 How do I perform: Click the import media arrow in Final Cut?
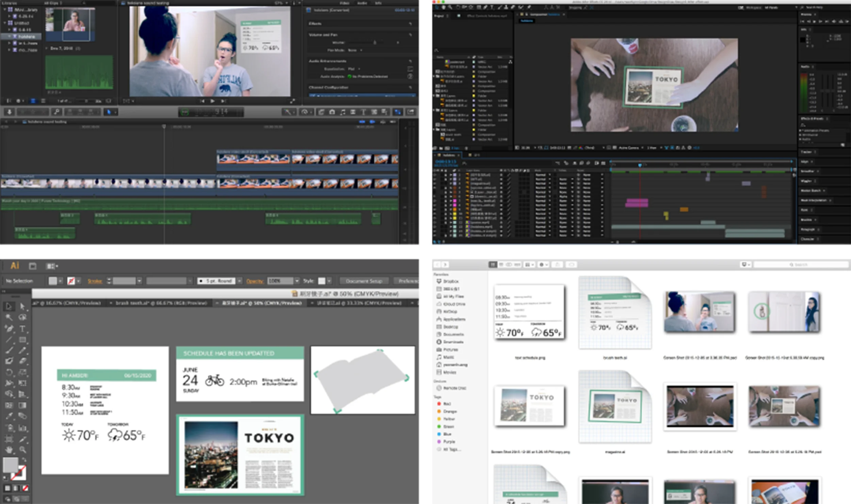pos(10,112)
